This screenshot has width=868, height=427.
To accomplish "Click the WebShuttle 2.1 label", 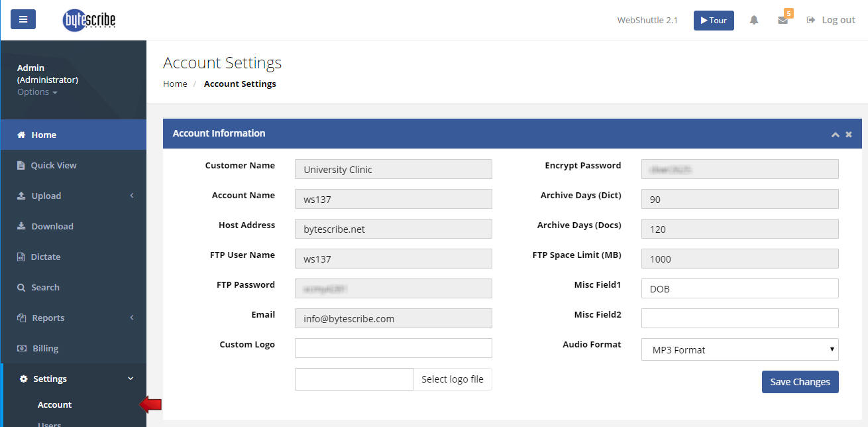I will point(647,20).
